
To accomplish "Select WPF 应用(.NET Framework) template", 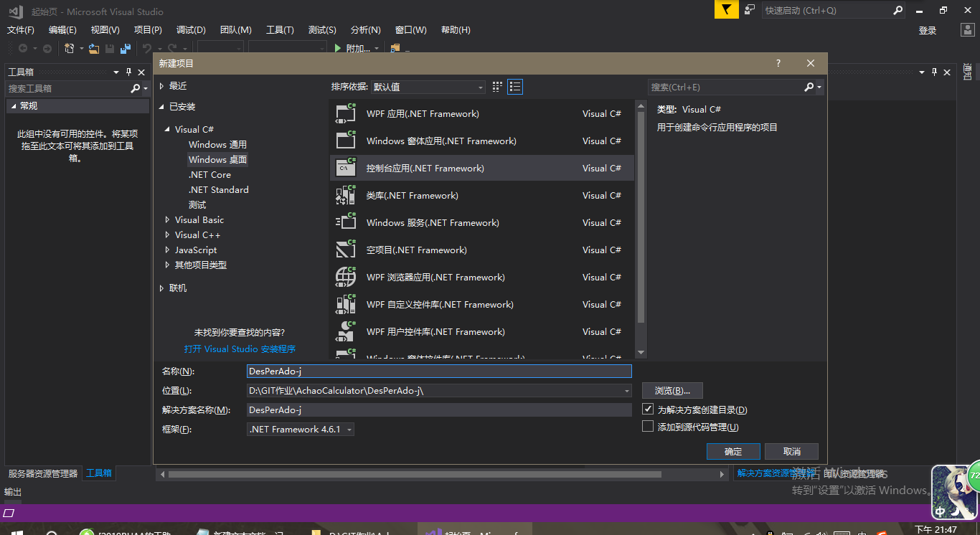I will (x=481, y=113).
